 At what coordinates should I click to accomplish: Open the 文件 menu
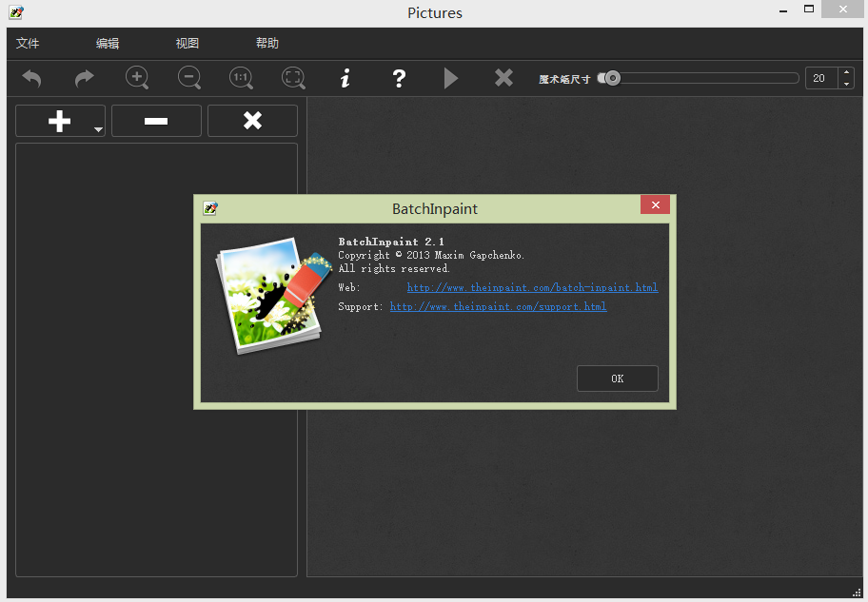[x=28, y=44]
